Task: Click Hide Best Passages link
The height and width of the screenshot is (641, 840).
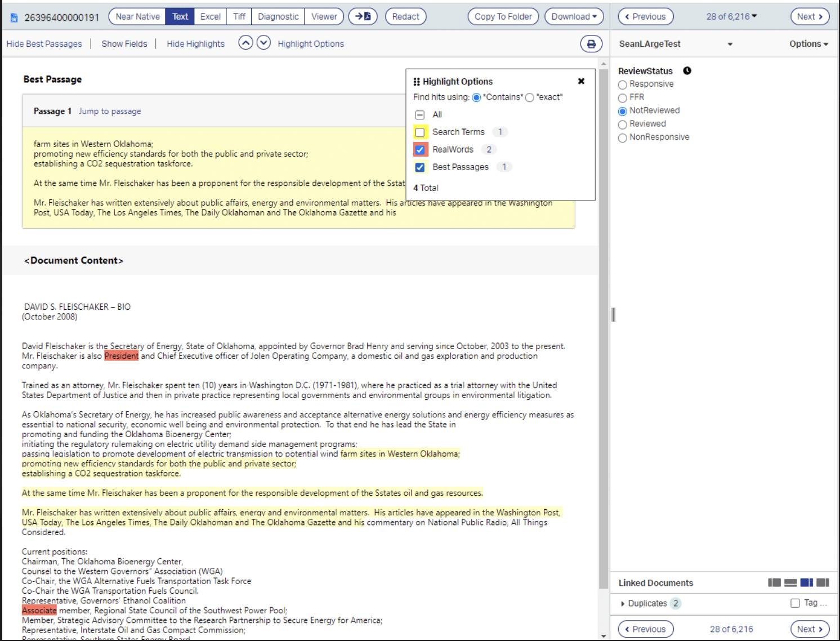Action: pyautogui.click(x=44, y=44)
